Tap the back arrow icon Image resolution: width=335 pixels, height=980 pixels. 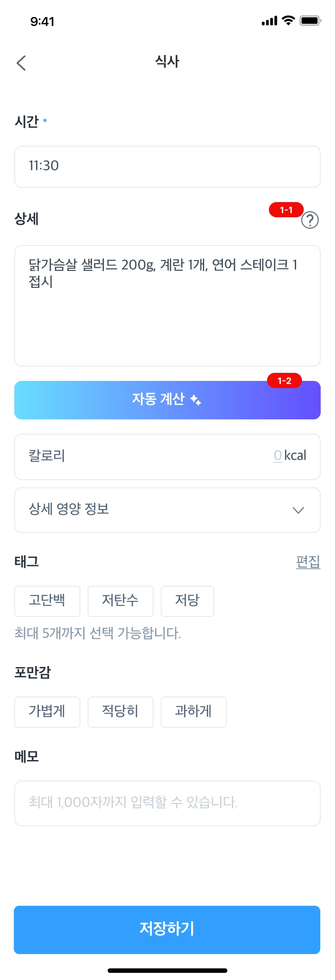pos(21,63)
